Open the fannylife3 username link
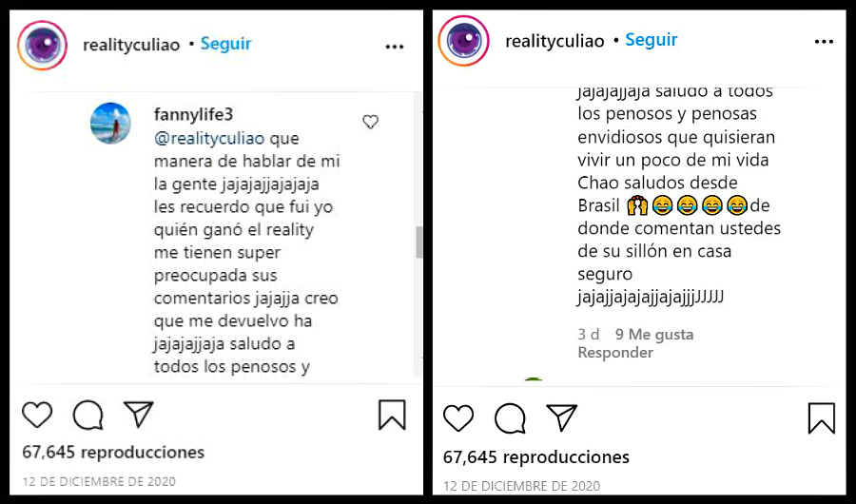 (193, 115)
